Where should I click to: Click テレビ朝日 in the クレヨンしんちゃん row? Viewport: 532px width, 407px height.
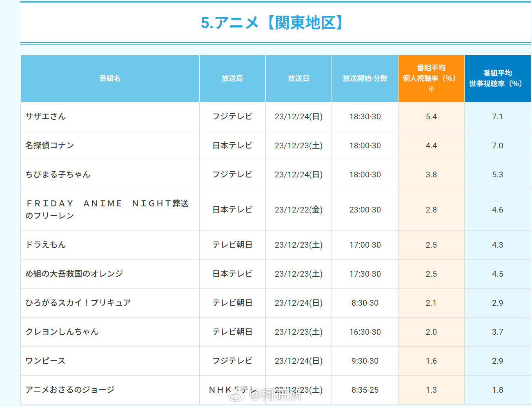click(x=232, y=332)
